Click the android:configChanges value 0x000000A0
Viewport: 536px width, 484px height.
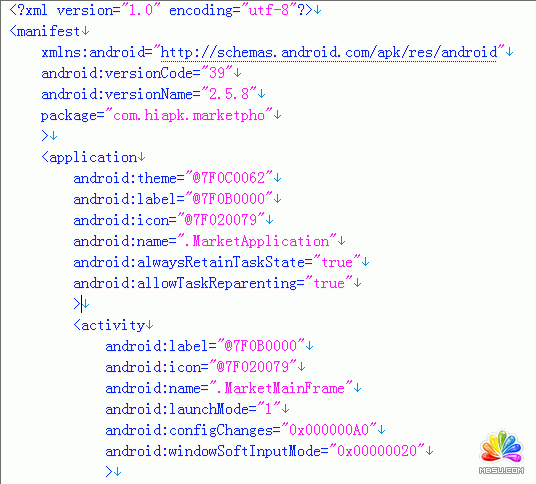329,430
